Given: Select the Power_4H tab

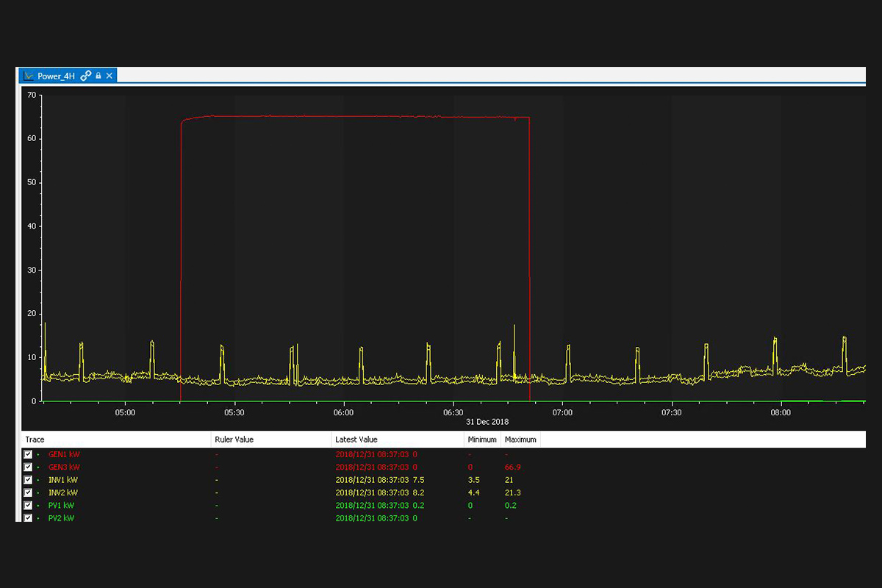Looking at the screenshot, I should click(x=57, y=76).
